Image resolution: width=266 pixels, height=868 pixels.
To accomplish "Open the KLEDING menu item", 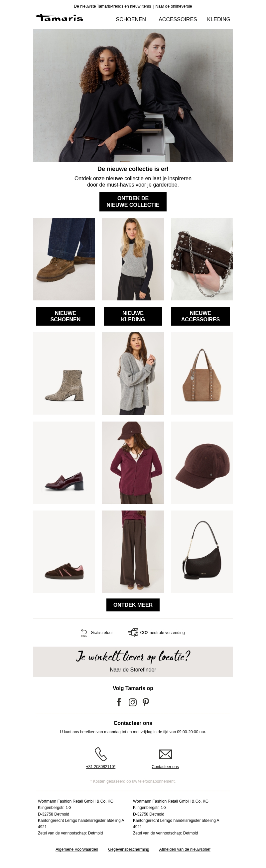I will pyautogui.click(x=219, y=20).
